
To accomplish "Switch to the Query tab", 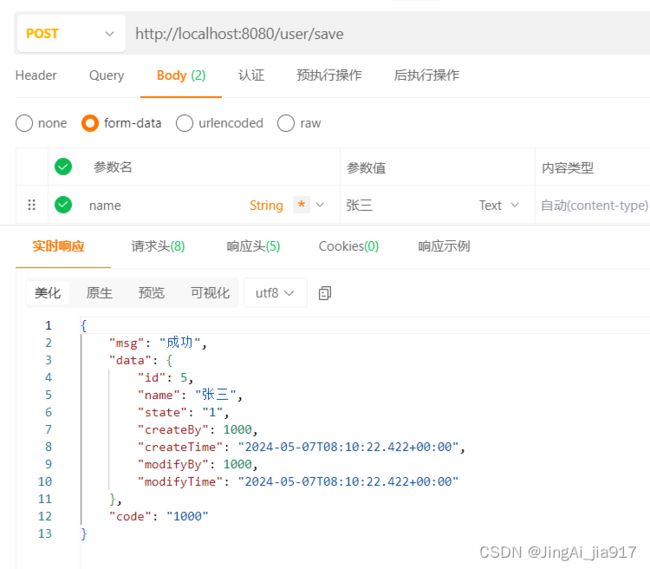I will coord(107,75).
